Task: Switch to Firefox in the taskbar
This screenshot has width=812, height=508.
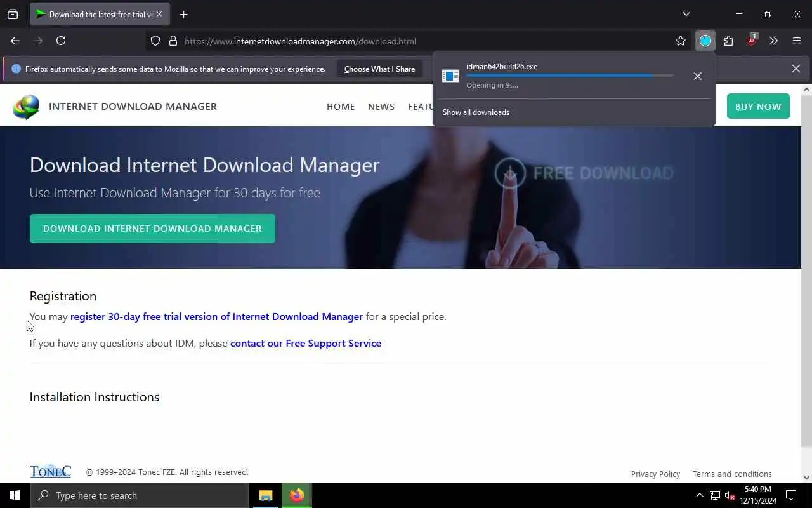Action: tap(297, 495)
